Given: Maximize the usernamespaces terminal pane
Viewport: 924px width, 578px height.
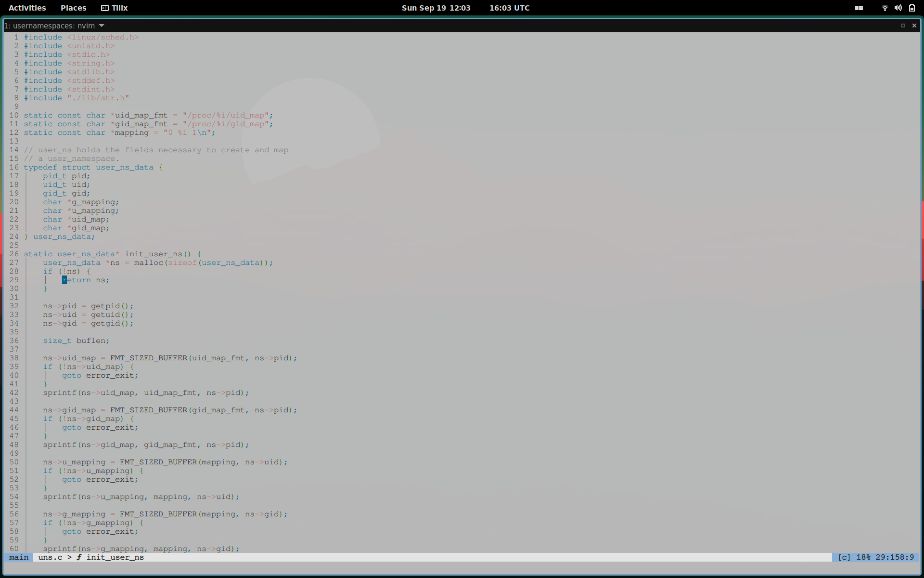Looking at the screenshot, I should [x=903, y=26].
